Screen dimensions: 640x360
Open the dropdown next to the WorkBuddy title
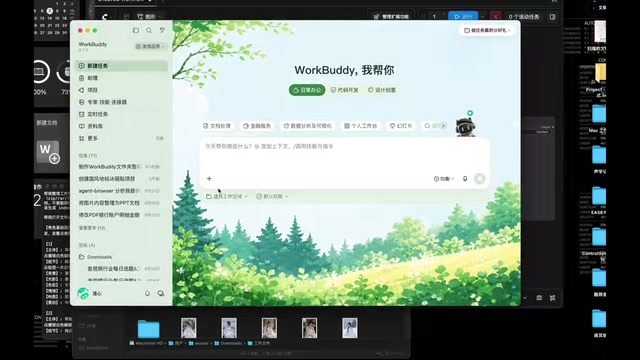pyautogui.click(x=150, y=46)
